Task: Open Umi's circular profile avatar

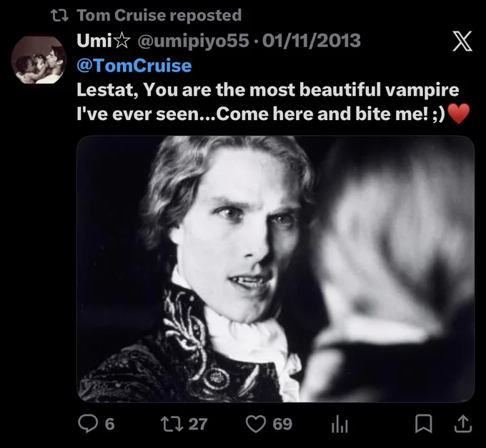Action: 39,60
